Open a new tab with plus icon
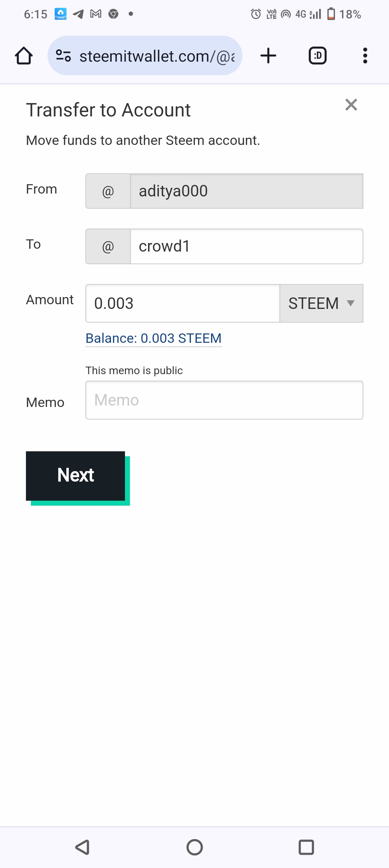 pyautogui.click(x=268, y=56)
